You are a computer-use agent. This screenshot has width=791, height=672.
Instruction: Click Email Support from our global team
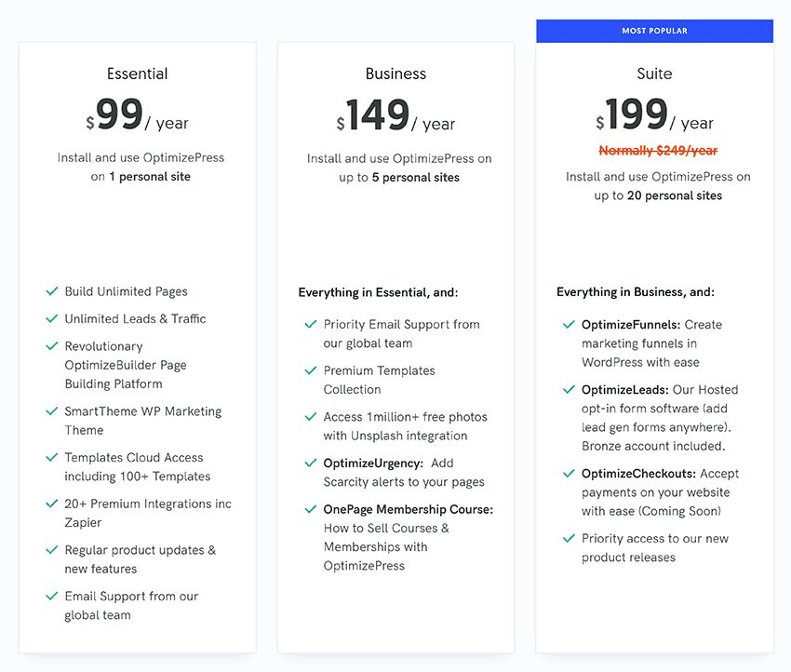click(131, 605)
